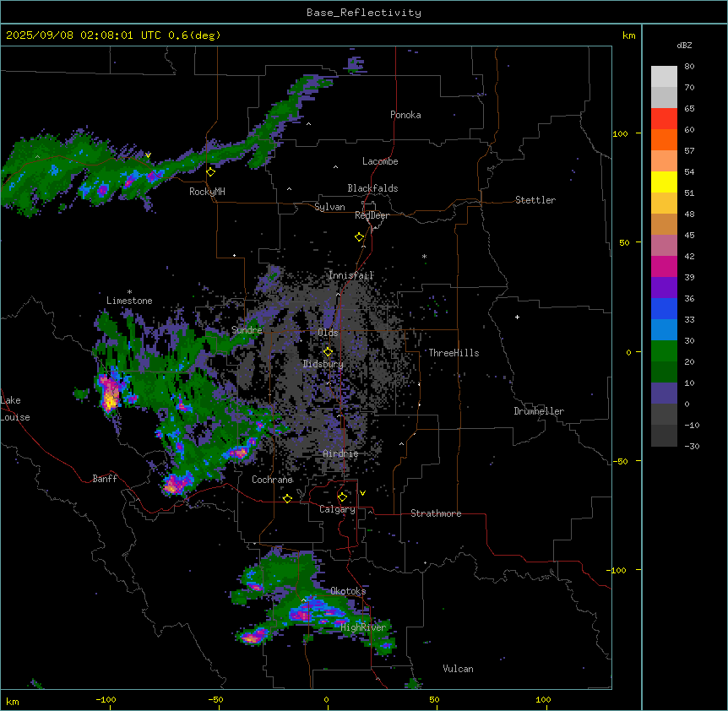Click the intense storm cell east of Lake Louise

(x=110, y=393)
